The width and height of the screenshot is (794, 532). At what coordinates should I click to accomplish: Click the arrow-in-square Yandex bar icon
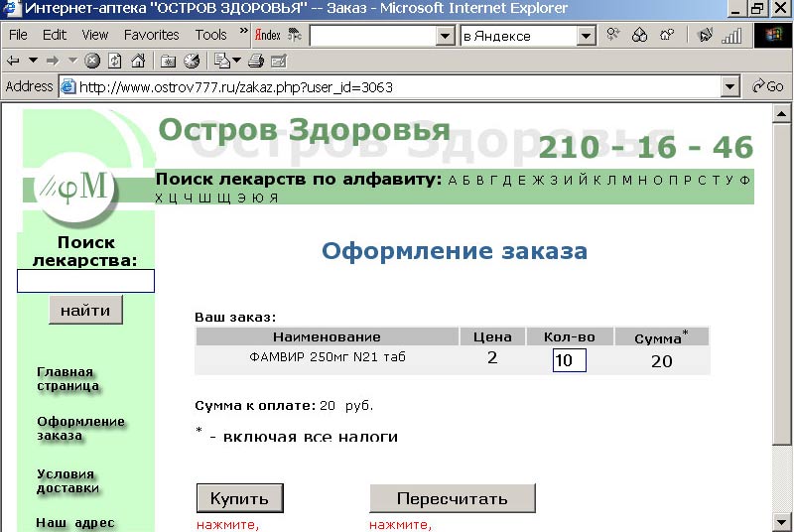(705, 35)
